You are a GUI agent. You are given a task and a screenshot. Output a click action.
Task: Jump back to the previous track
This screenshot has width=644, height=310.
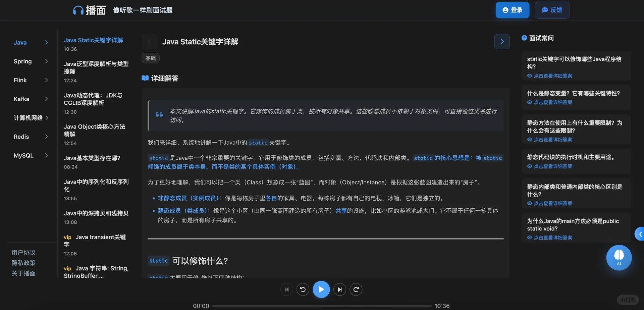coord(286,289)
